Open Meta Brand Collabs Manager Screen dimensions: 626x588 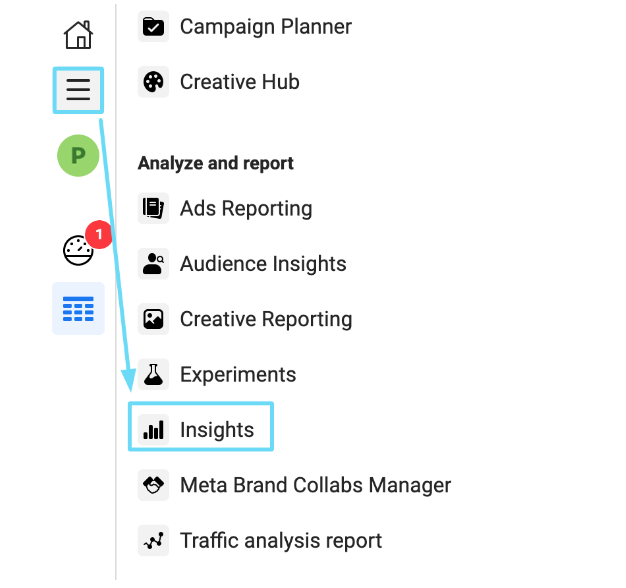click(315, 485)
